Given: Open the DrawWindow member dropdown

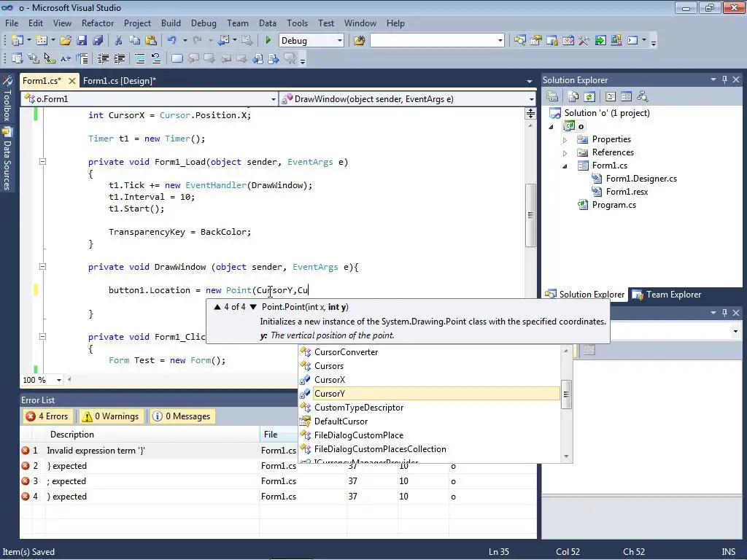Looking at the screenshot, I should 531,99.
